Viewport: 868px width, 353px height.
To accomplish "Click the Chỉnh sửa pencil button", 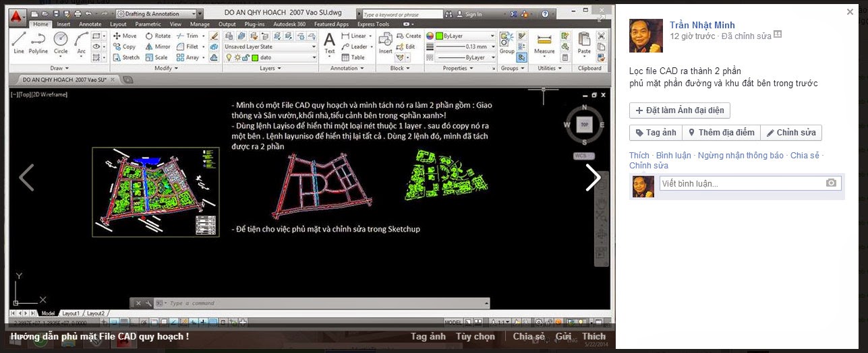I will coord(791,133).
